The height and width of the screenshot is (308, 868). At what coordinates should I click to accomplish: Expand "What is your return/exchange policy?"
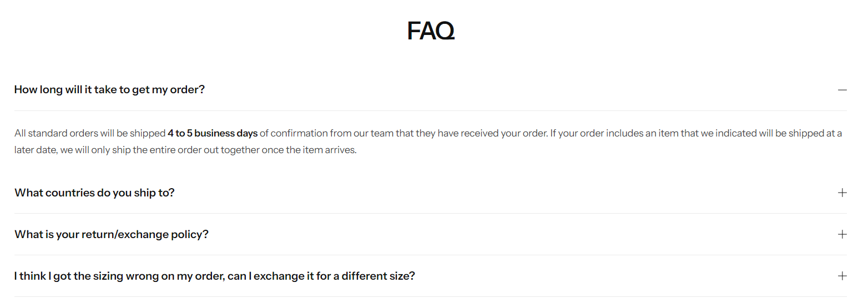point(111,235)
